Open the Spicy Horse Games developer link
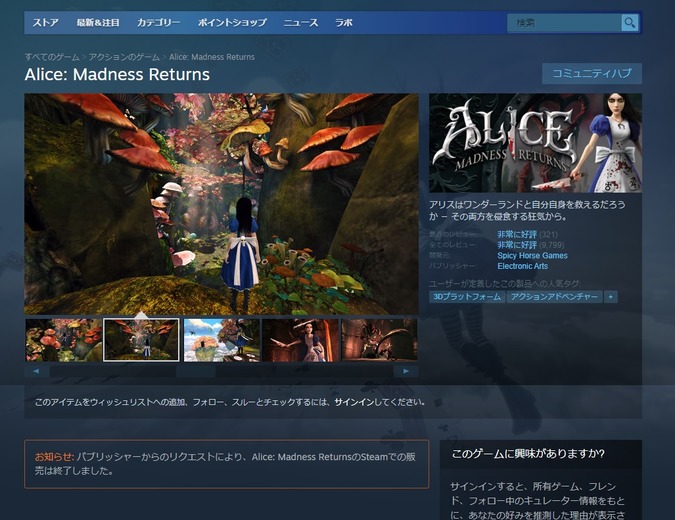The image size is (675, 520). tap(532, 256)
